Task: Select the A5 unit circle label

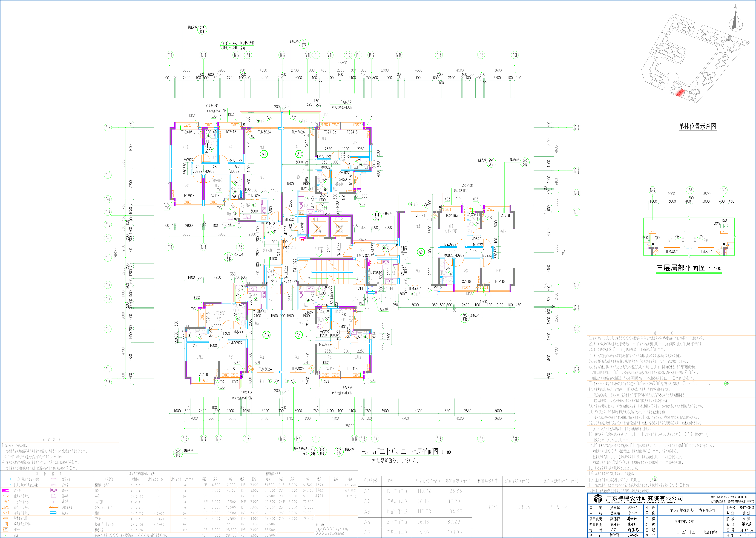Action: (266, 335)
